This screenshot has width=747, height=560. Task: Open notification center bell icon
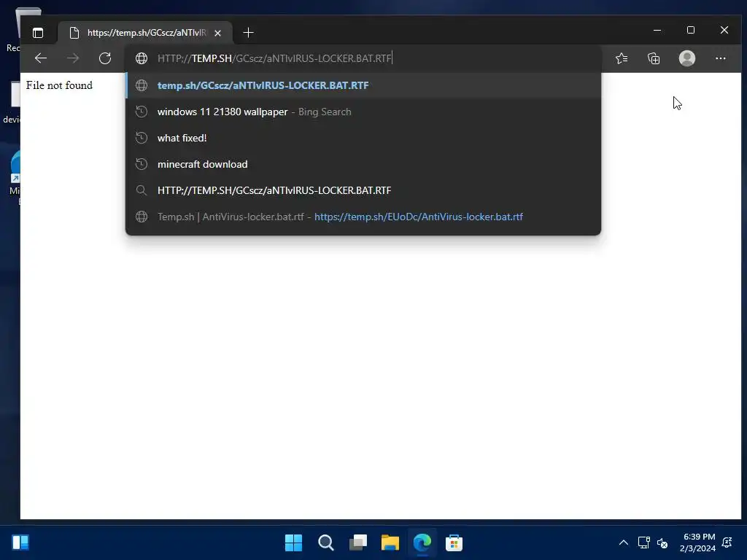pyautogui.click(x=727, y=542)
